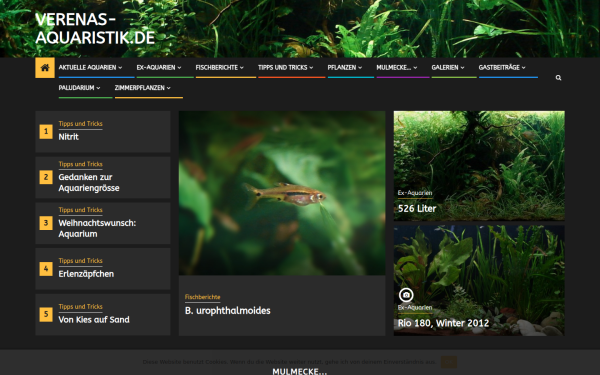Screen dimensions: 600x375
Task: Open the search magnifier icon
Action: [x=558, y=78]
